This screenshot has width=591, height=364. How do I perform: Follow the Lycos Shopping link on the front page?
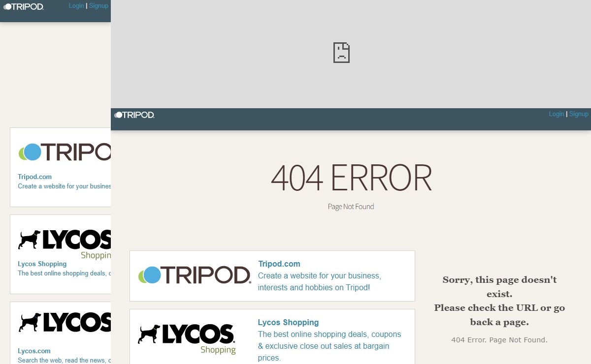coord(288,322)
